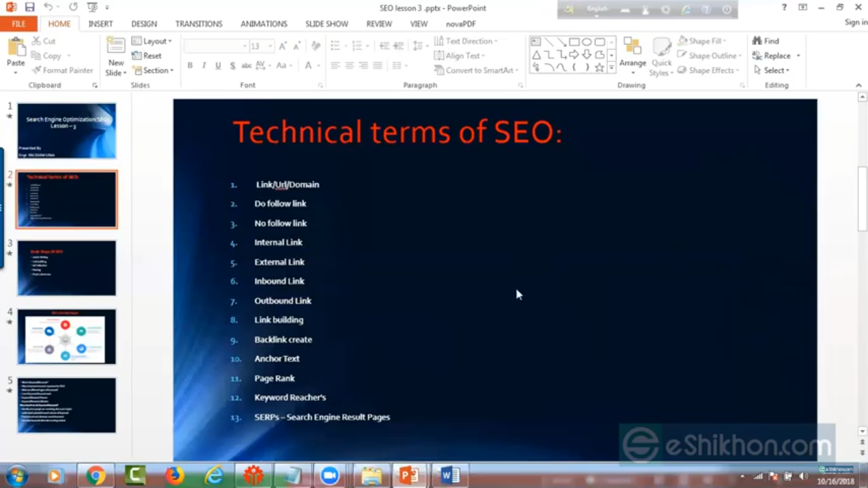Image resolution: width=868 pixels, height=488 pixels.
Task: Select slide 4 thumbnail in the panel
Action: 67,337
